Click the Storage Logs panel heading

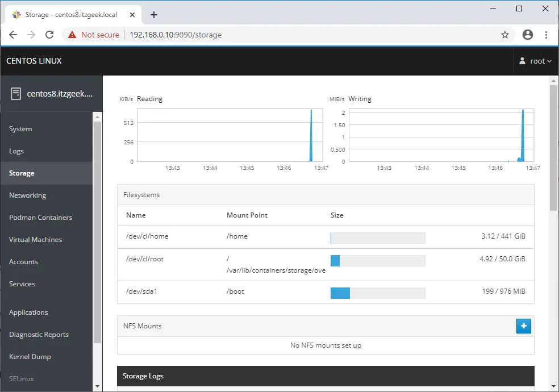click(x=143, y=376)
